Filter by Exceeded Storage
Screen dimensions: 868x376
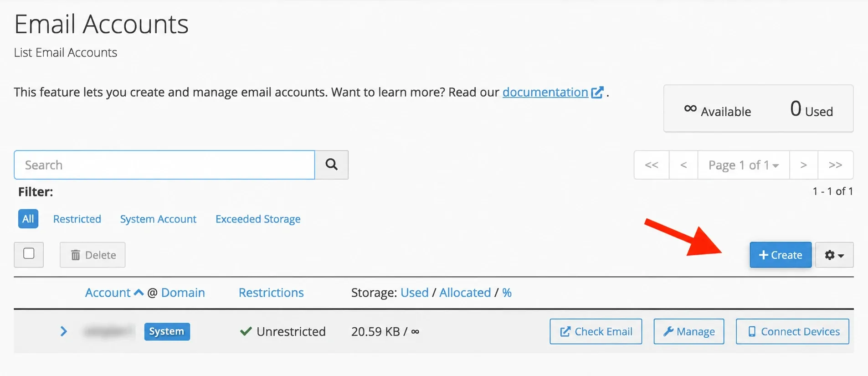(x=258, y=219)
